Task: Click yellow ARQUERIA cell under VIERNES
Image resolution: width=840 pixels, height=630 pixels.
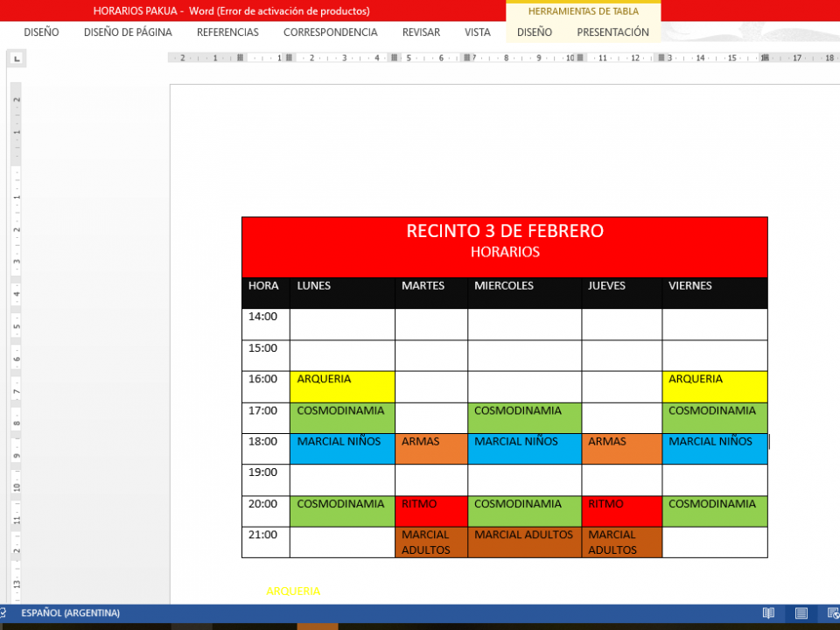Action: coord(715,387)
